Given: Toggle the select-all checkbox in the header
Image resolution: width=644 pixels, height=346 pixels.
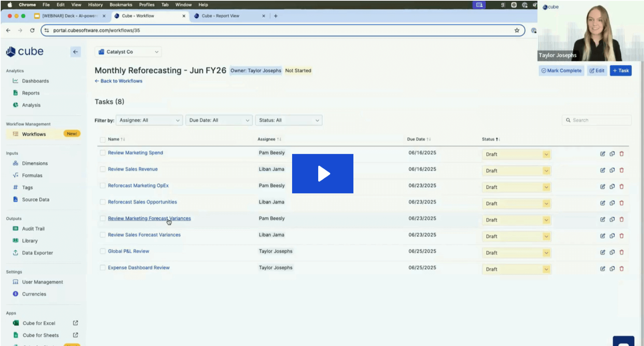Looking at the screenshot, I should click(x=103, y=140).
